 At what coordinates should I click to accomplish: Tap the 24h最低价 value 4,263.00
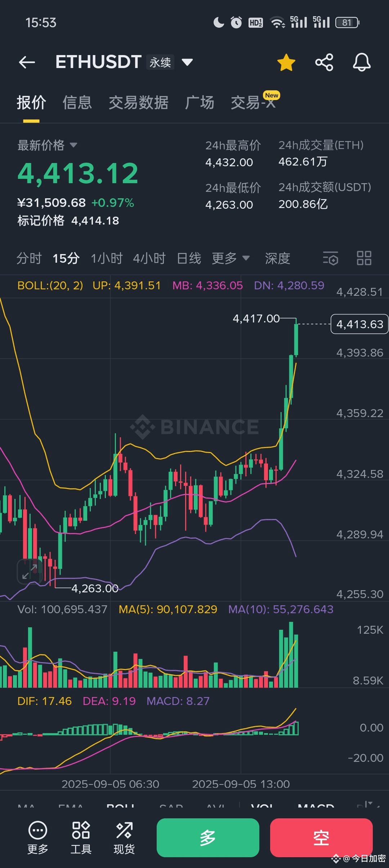coord(229,205)
